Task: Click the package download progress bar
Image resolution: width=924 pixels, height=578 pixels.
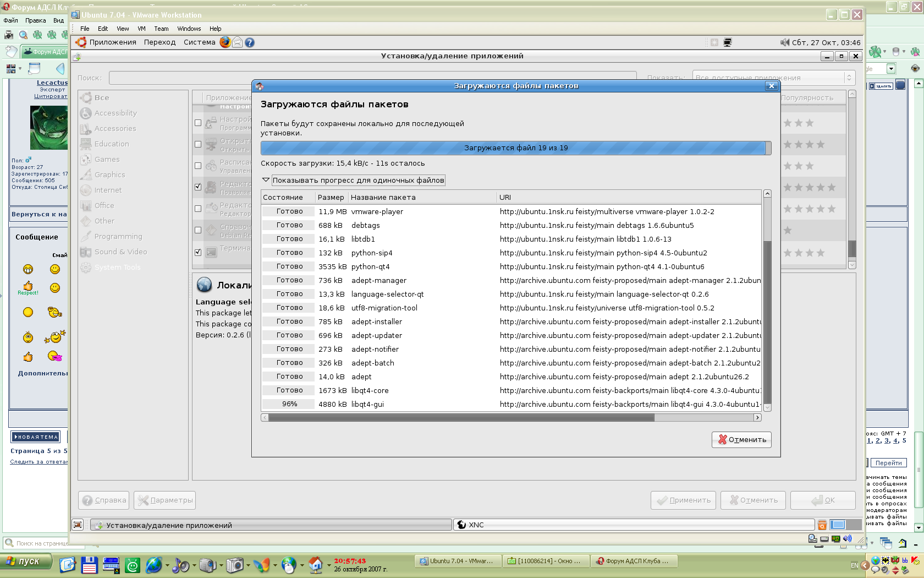Action: 515,148
